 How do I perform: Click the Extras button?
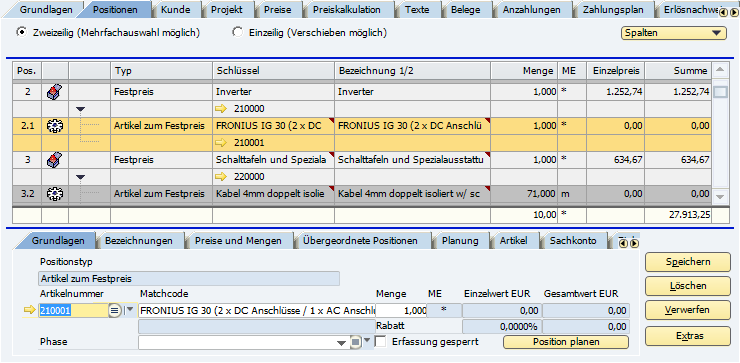tap(688, 336)
